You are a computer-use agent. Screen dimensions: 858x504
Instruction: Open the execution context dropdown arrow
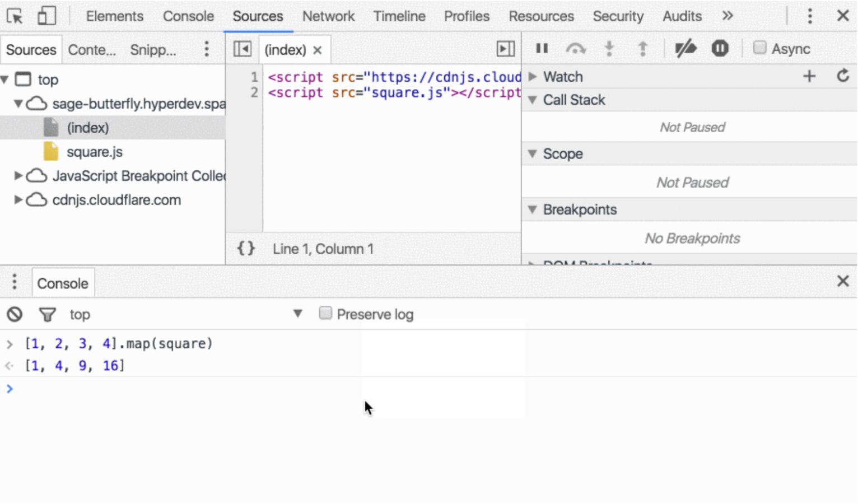(297, 314)
